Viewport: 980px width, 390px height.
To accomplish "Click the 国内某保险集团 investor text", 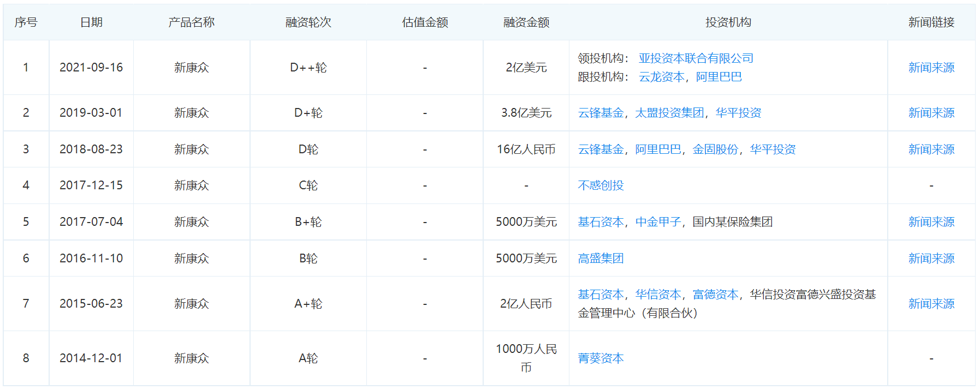I will 733,222.
